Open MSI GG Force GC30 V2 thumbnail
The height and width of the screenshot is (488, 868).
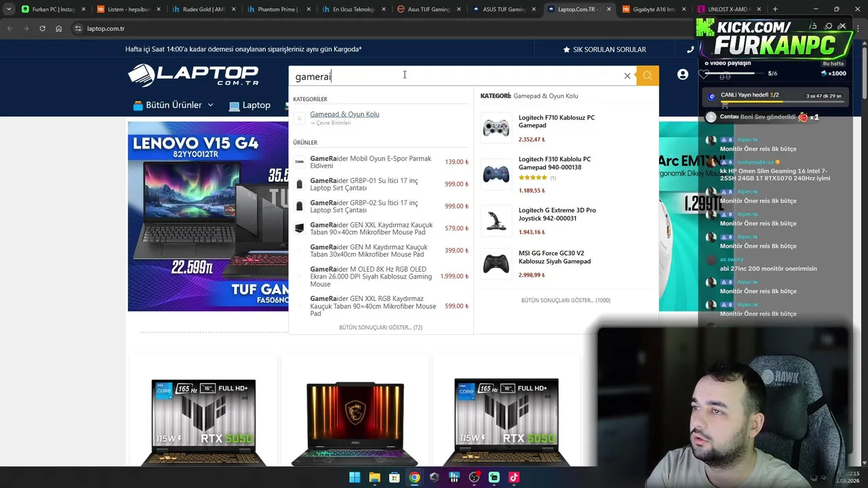point(496,264)
